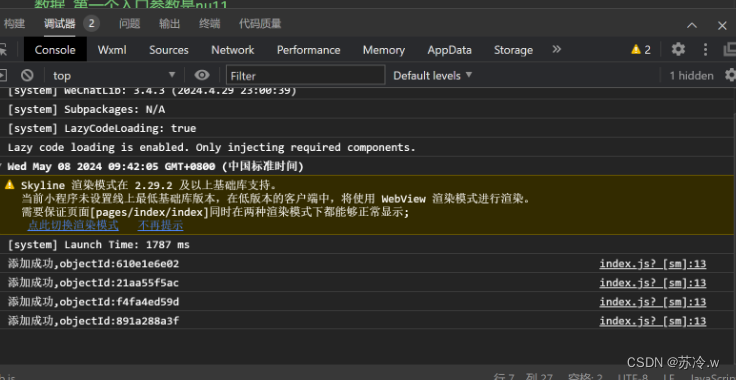Open the devtools three-dot menu
Viewport: 736px width, 380px height.
pyautogui.click(x=705, y=49)
